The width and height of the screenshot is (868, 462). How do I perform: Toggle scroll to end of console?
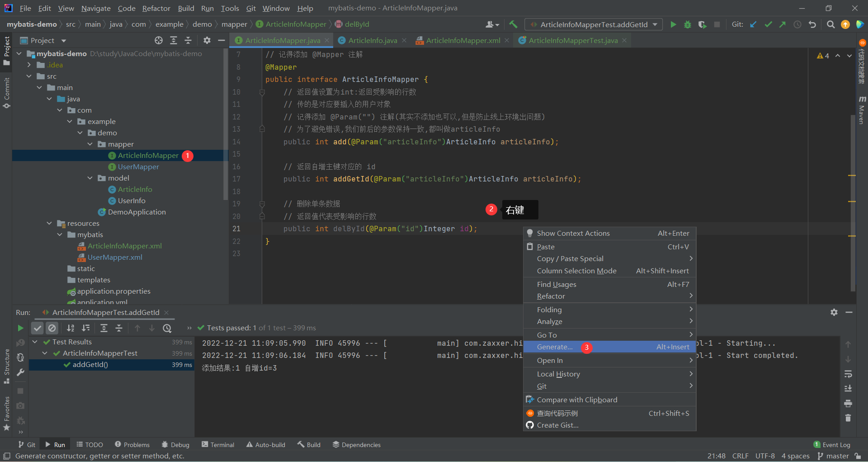(848, 388)
